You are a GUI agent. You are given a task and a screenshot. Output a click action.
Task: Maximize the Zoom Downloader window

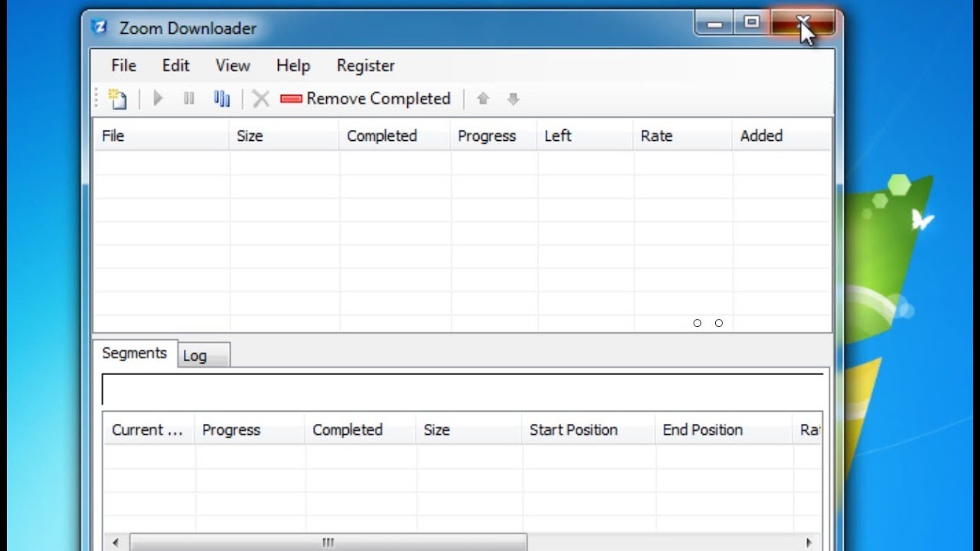(x=752, y=24)
